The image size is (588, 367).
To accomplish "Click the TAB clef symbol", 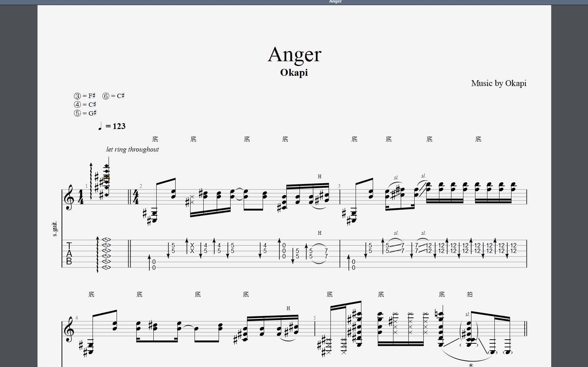I will pos(69,253).
